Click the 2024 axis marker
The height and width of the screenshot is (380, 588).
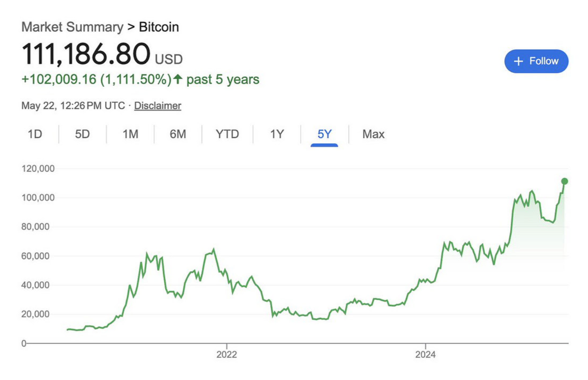tap(425, 355)
